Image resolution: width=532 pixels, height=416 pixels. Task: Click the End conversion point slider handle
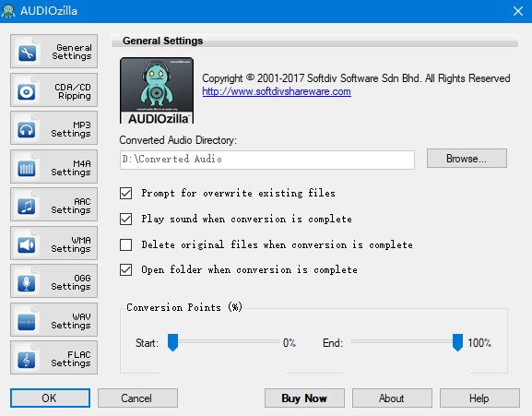point(457,342)
